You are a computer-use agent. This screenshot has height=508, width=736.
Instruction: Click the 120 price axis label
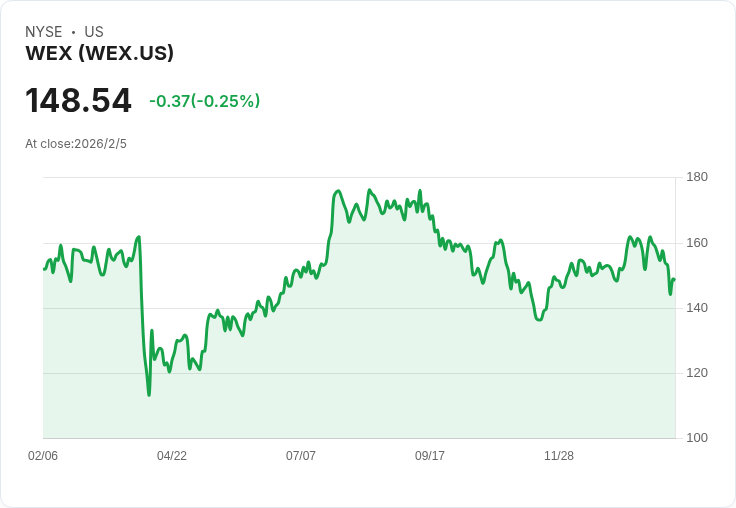coord(697,373)
